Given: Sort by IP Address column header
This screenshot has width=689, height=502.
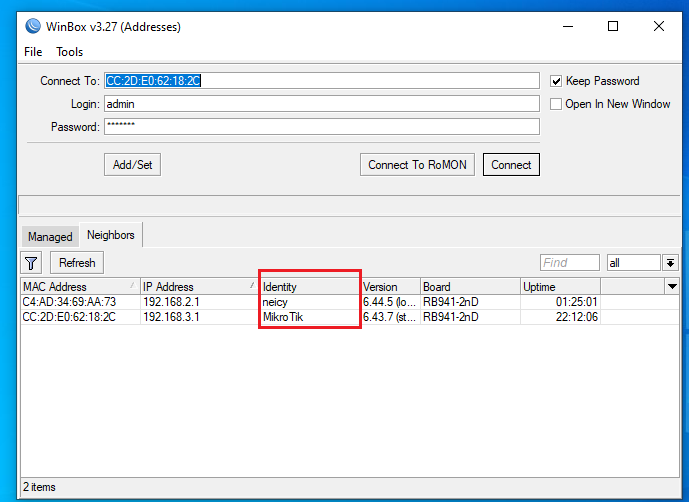Looking at the screenshot, I should tap(199, 287).
